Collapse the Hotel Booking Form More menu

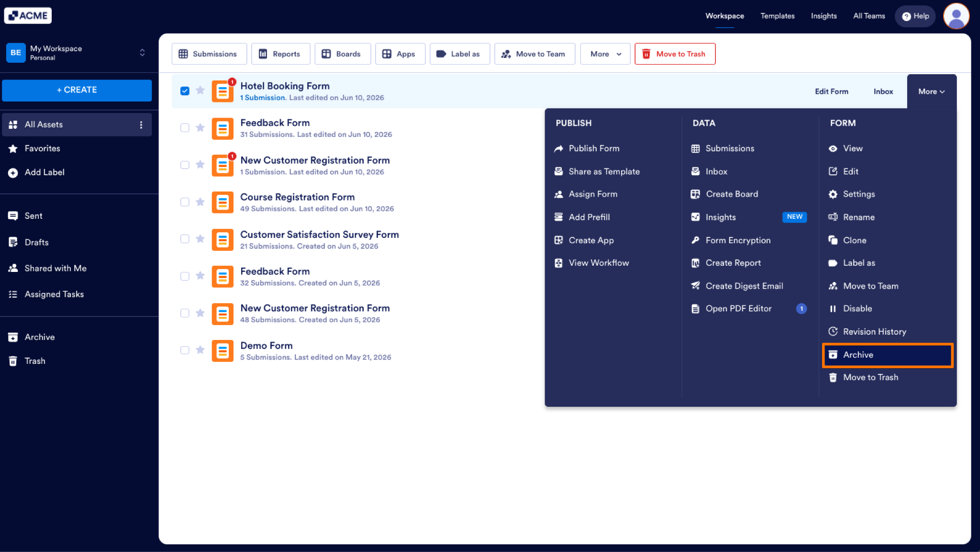pos(931,91)
